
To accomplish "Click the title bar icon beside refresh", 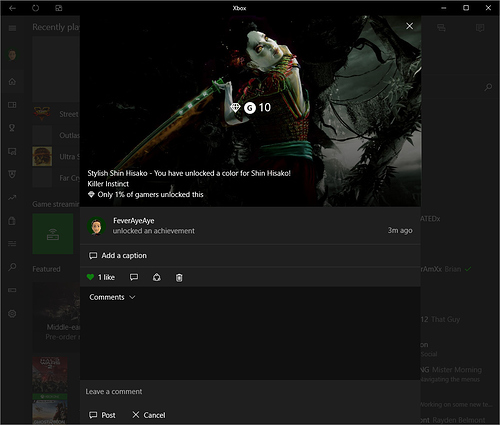I will pyautogui.click(x=59, y=8).
